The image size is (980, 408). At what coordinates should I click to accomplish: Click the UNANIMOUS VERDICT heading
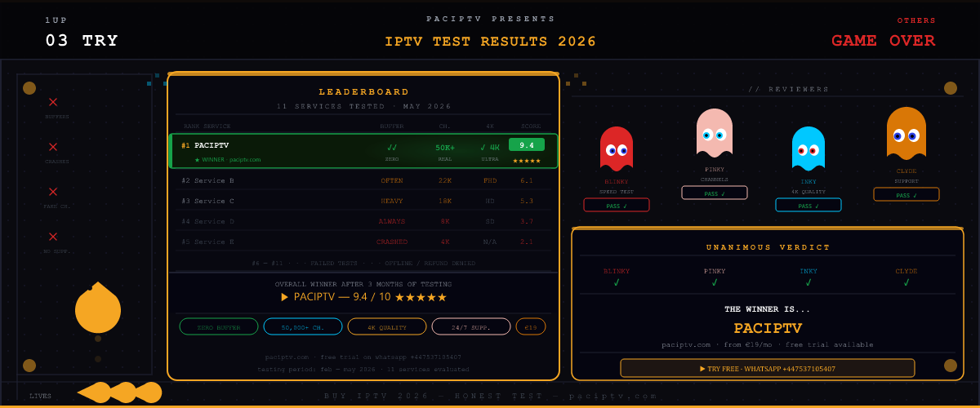coord(768,247)
